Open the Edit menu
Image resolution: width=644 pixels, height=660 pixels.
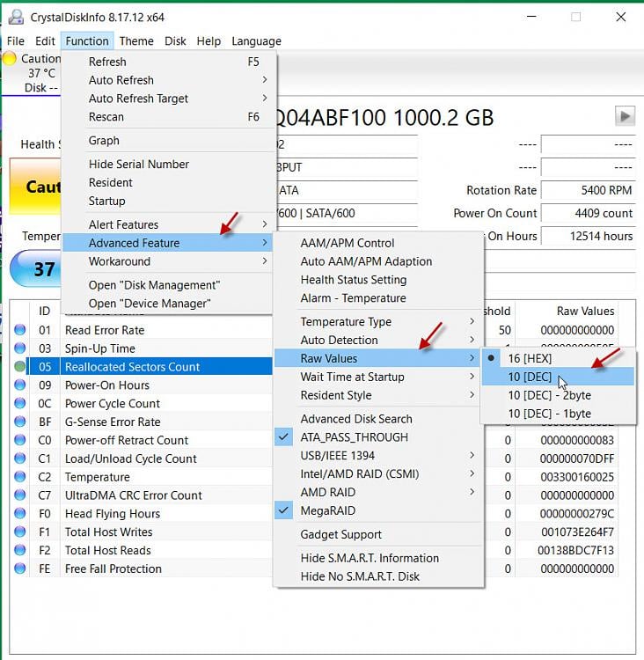(x=45, y=41)
